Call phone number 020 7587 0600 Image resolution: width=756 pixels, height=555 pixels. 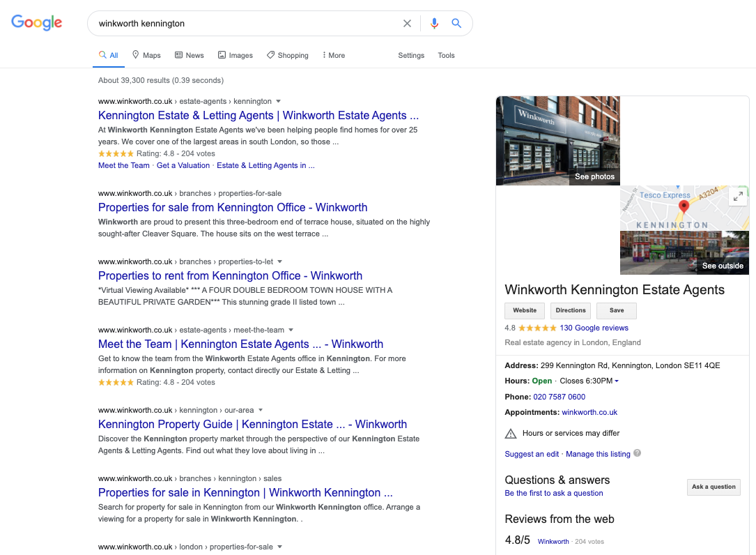point(560,397)
